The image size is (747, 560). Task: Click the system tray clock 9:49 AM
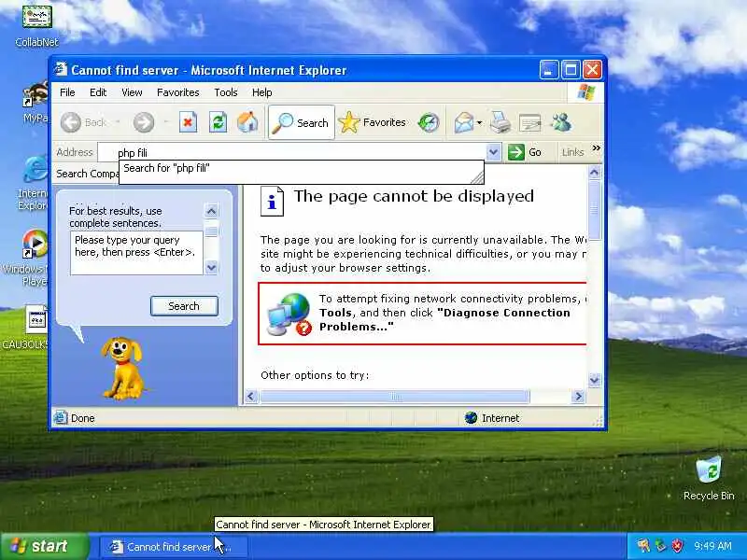pyautogui.click(x=712, y=546)
